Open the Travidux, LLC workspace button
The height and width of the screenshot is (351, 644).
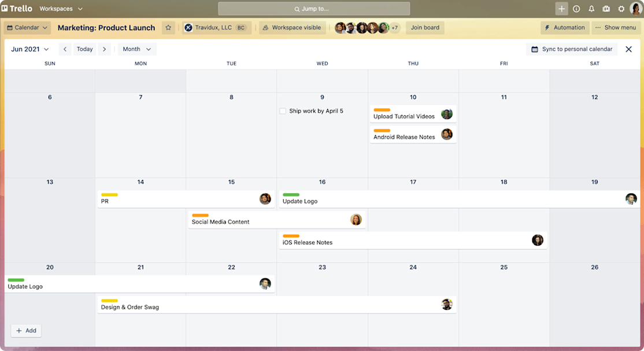pyautogui.click(x=216, y=28)
